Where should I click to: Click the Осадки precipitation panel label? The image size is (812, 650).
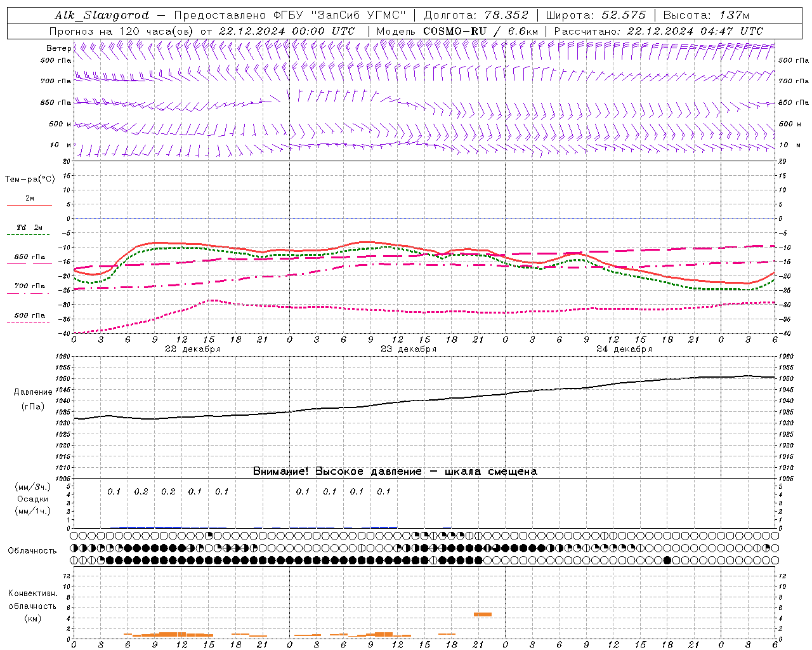pyautogui.click(x=33, y=499)
